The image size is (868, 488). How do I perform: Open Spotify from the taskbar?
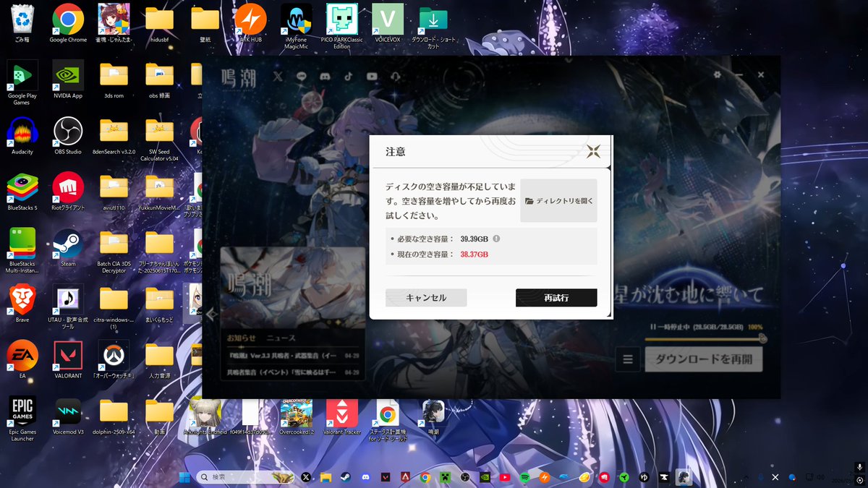(524, 477)
